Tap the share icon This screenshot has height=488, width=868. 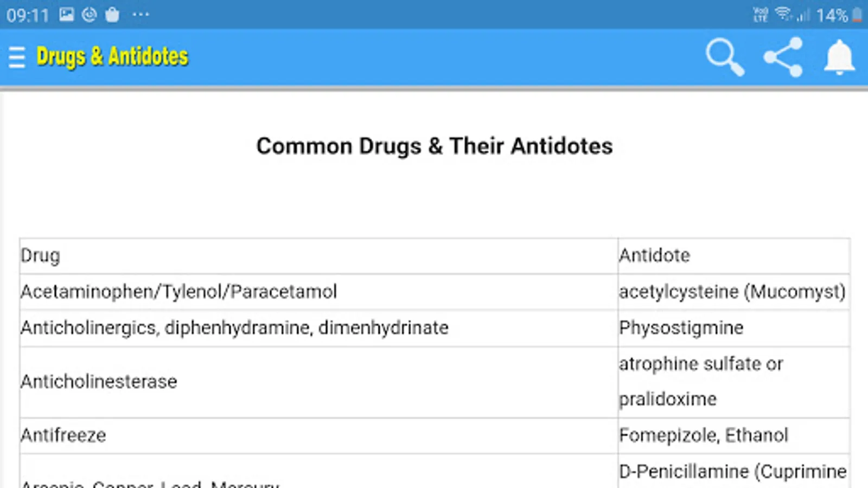(783, 57)
